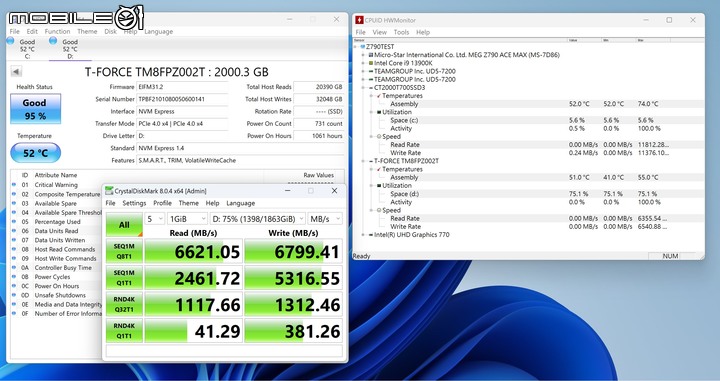Open Settings menu in CrystalDiskMark
The height and width of the screenshot is (381, 720).
click(x=134, y=203)
